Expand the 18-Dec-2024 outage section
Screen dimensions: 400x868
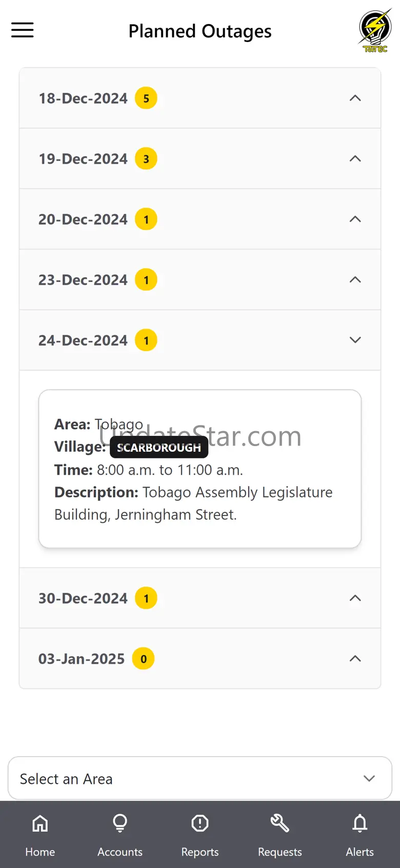(x=200, y=98)
